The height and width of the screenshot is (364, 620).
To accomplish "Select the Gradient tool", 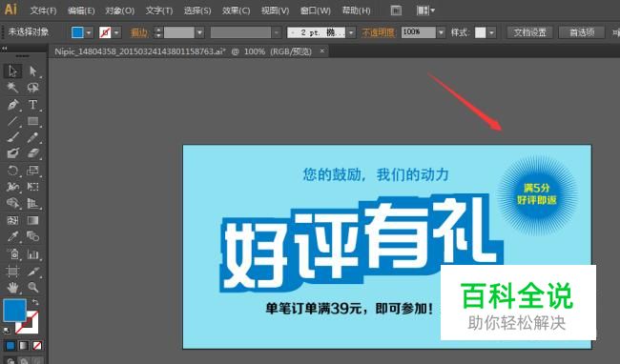I will click(33, 220).
